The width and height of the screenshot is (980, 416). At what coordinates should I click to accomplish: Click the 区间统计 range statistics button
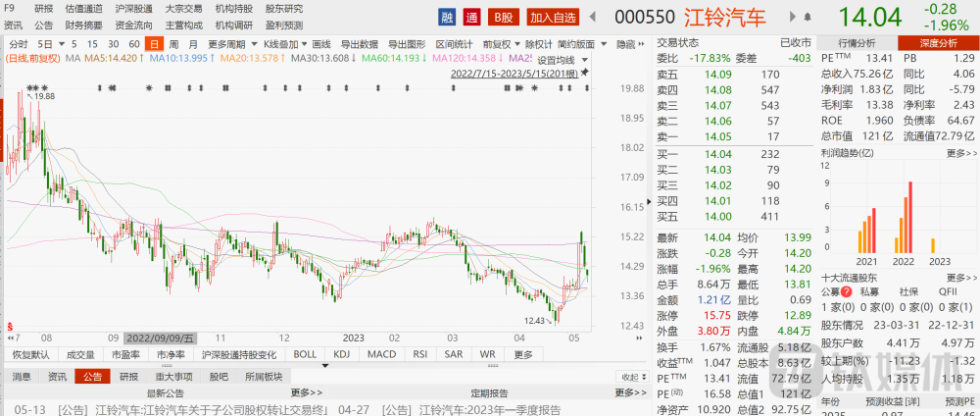click(x=455, y=44)
